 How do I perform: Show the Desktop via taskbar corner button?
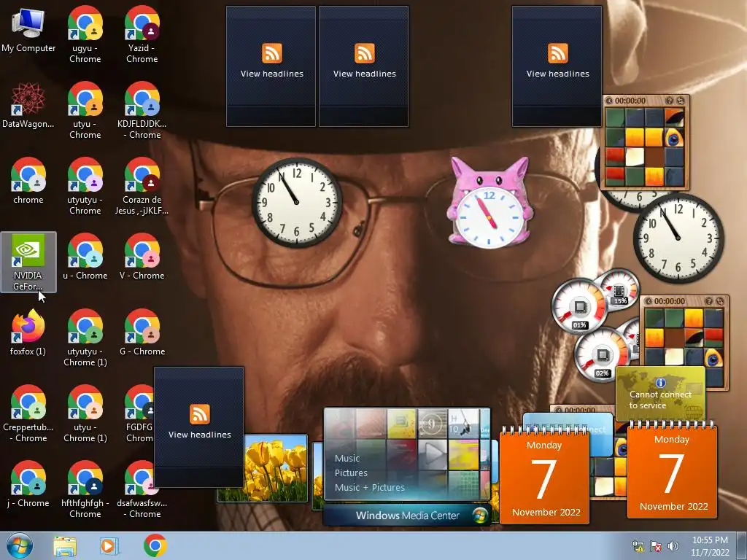tap(742, 545)
